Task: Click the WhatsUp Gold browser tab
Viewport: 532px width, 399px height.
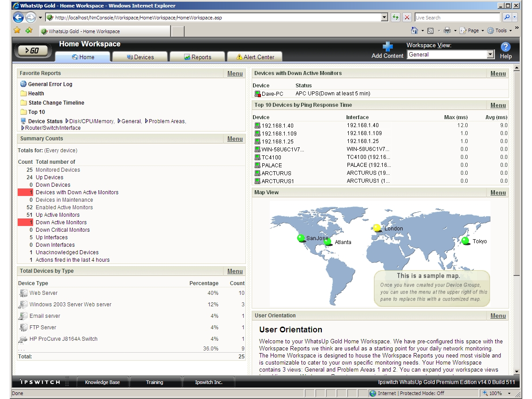Action: pos(105,31)
